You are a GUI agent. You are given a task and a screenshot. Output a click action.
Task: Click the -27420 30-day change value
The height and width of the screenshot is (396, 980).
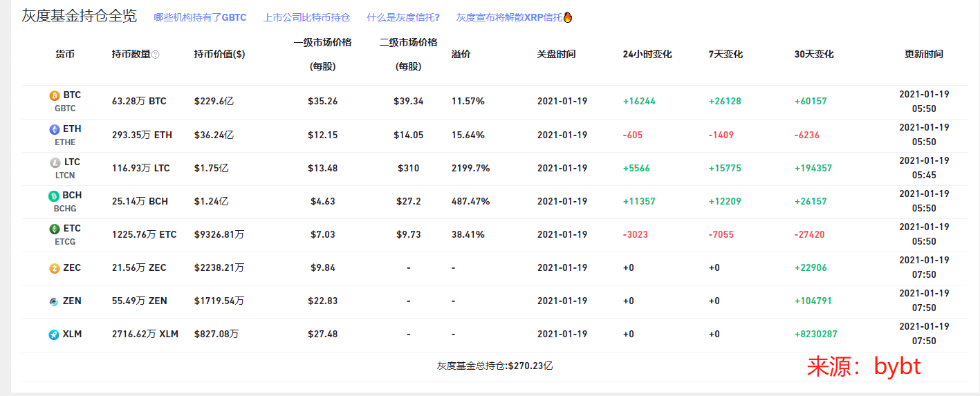click(x=809, y=234)
